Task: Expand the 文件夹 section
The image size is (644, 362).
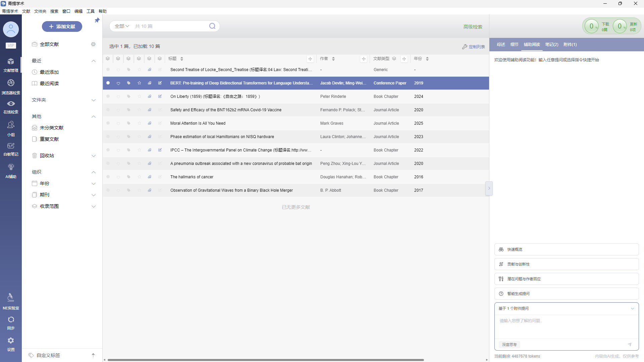Action: 94,100
